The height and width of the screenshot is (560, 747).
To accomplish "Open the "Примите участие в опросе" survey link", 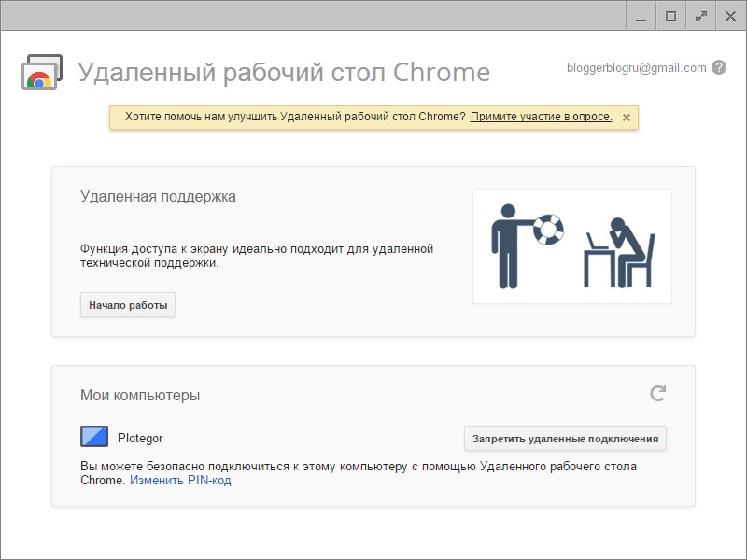I will [x=541, y=117].
